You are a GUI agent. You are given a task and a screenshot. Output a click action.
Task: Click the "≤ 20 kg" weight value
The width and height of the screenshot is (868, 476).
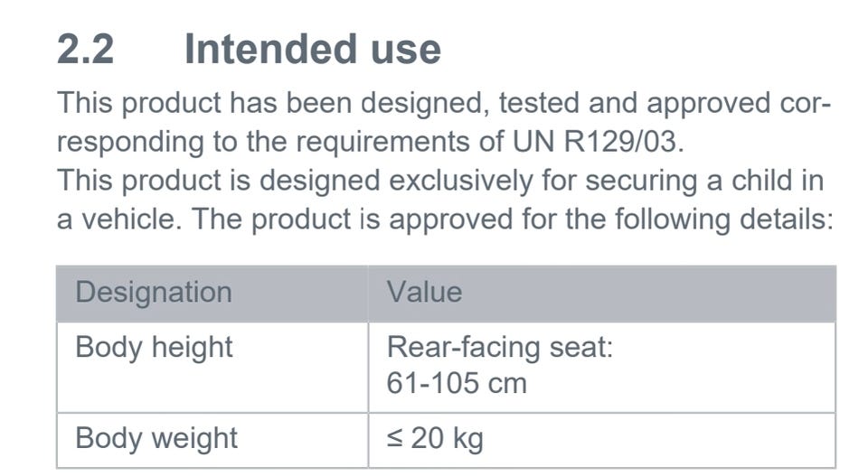[x=435, y=439]
